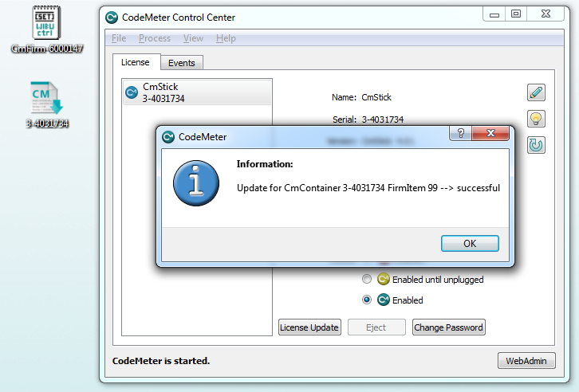Select the Enabled until unplugged radio button
579x392 pixels.
point(367,279)
